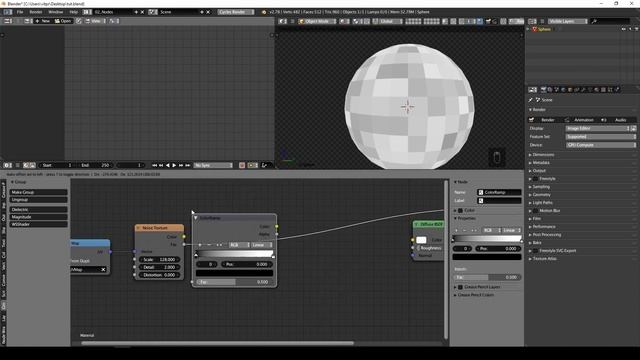This screenshot has width=640, height=360.
Task: Adjust the Noise Texture Detail field
Action: tap(159, 267)
